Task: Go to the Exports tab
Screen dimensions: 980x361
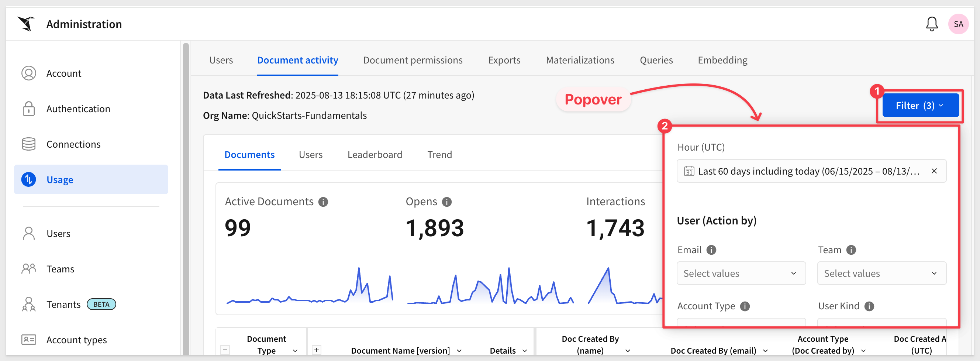Action: tap(504, 60)
